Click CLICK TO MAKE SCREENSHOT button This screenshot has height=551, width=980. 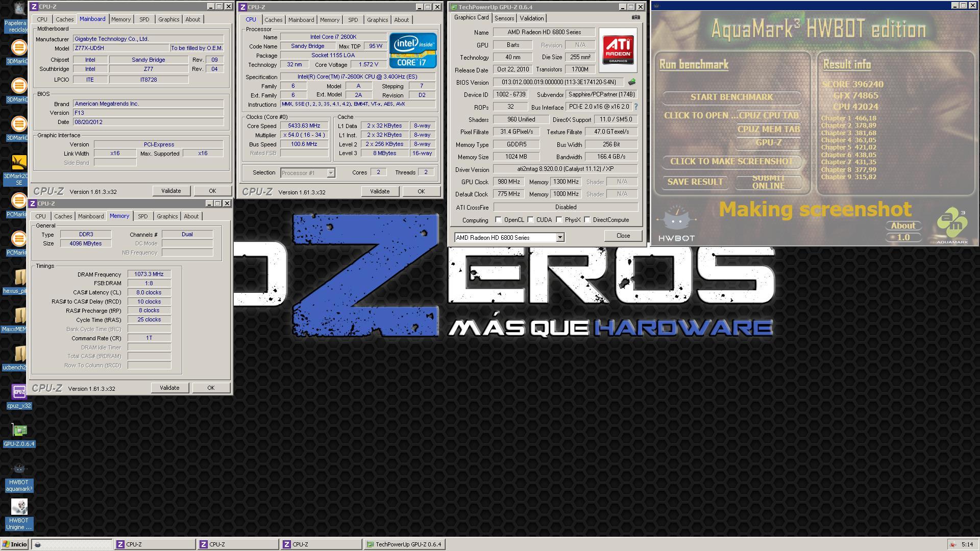[x=731, y=161]
